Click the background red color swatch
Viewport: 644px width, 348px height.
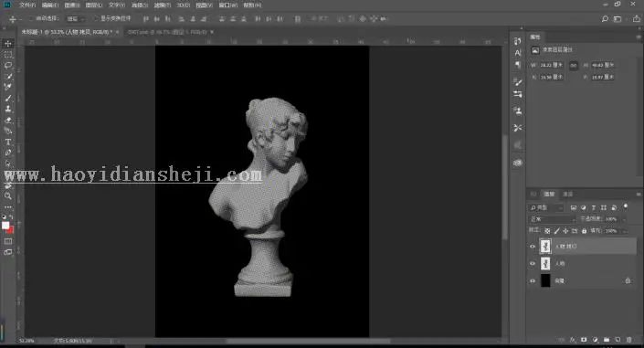[x=11, y=230]
